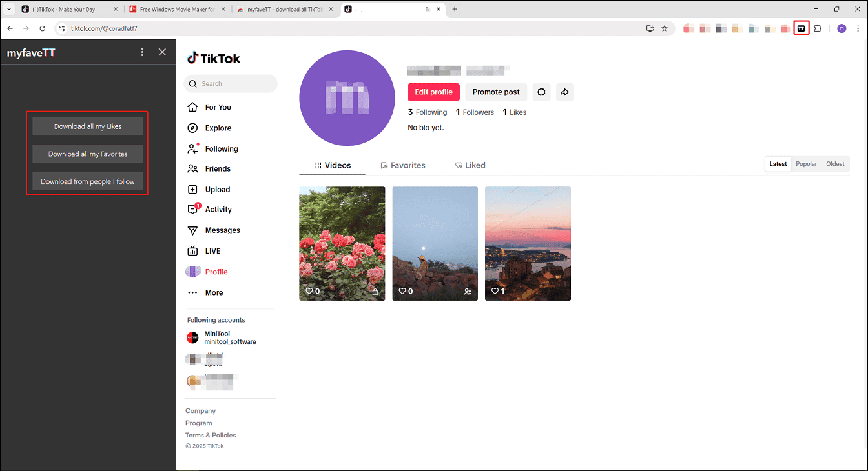Click Download from people I follow
Image resolution: width=868 pixels, height=471 pixels.
point(88,181)
